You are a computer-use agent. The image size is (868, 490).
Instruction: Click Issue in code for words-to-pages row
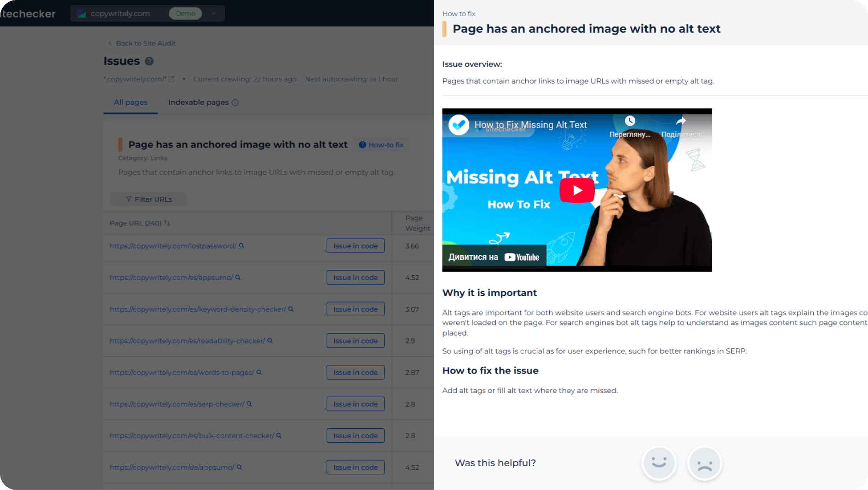pos(356,372)
